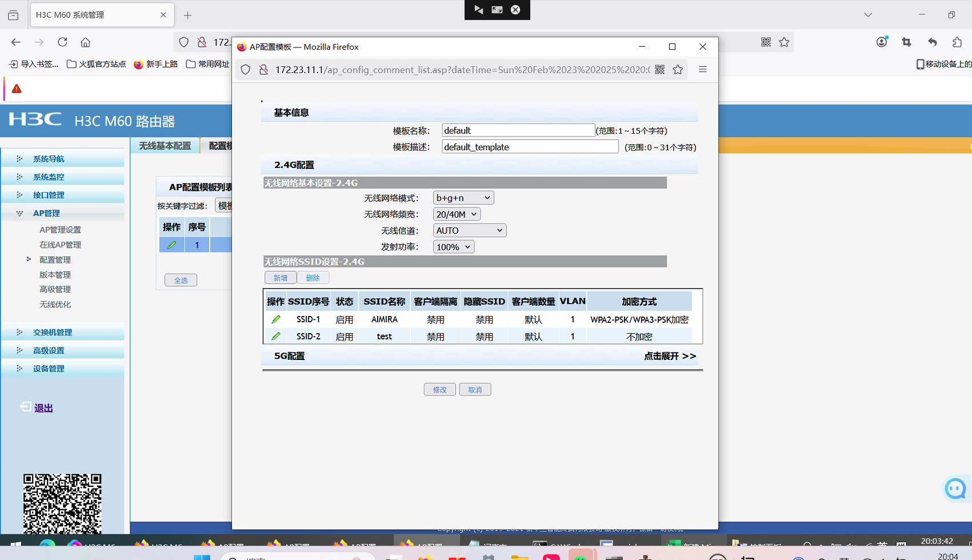Open the wireless network mode dropdown
This screenshot has height=560, width=972.
pyautogui.click(x=463, y=198)
